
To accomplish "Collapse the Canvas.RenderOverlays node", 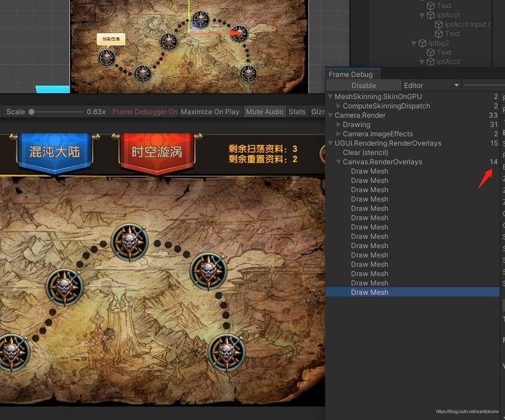I will (x=338, y=162).
